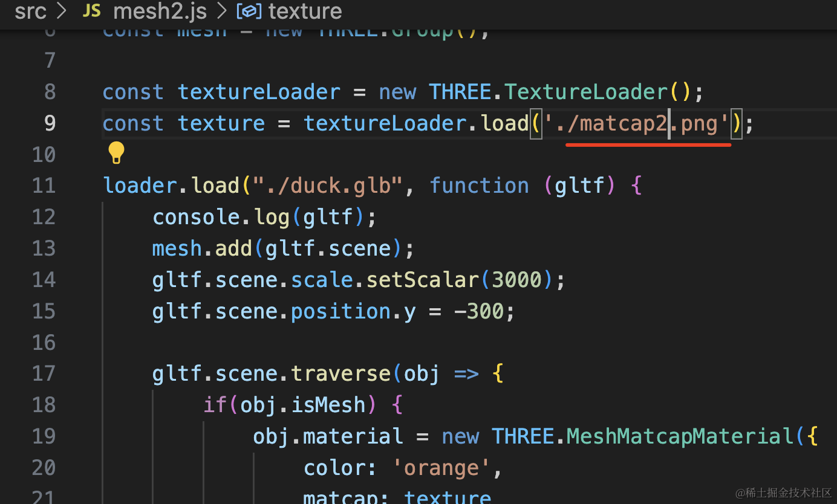Click the variable symbol icon before breadcrumb texture

pyautogui.click(x=249, y=11)
